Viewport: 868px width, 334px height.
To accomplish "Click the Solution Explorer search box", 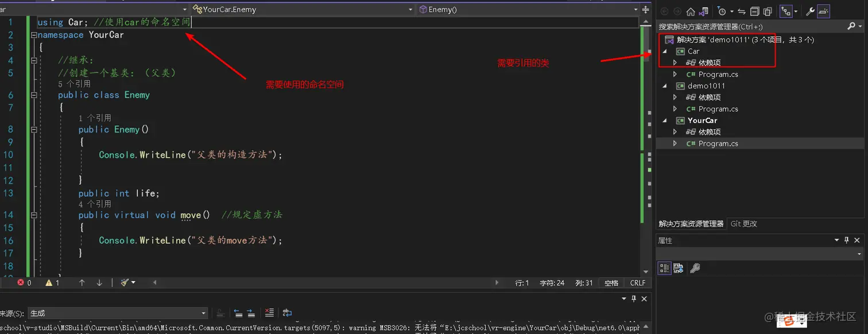I will click(751, 26).
